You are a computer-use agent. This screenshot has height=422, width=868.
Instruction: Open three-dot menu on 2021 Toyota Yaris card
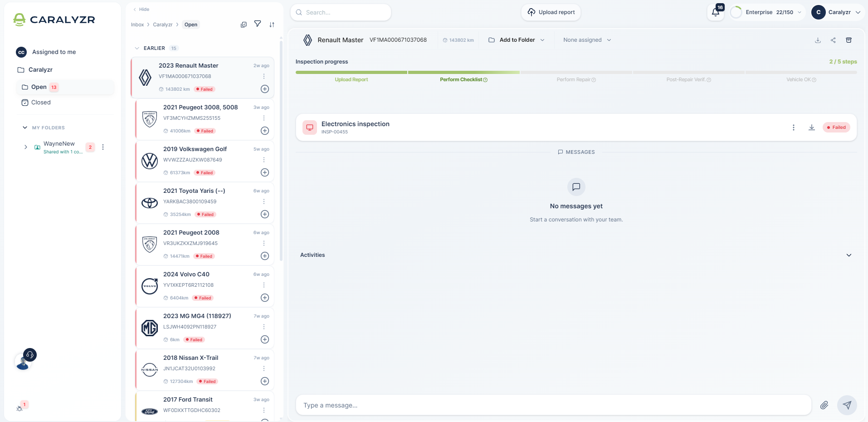pyautogui.click(x=264, y=201)
